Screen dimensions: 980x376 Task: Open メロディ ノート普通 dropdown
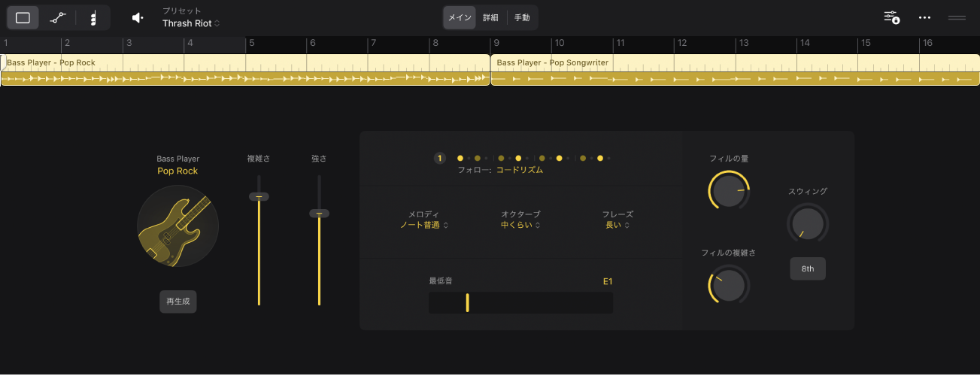click(424, 225)
